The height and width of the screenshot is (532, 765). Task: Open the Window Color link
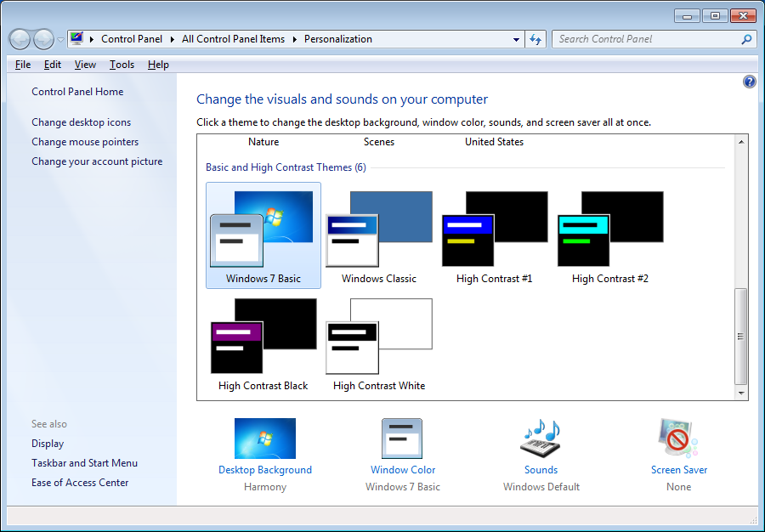(x=403, y=470)
